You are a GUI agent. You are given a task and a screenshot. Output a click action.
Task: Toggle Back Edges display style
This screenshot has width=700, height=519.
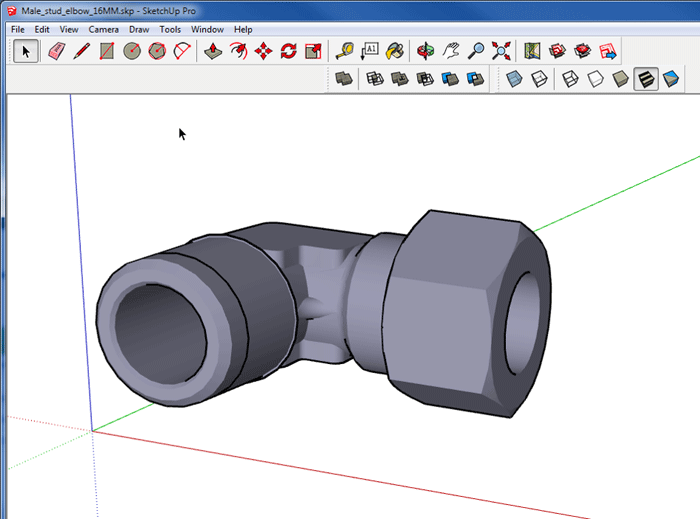click(538, 78)
